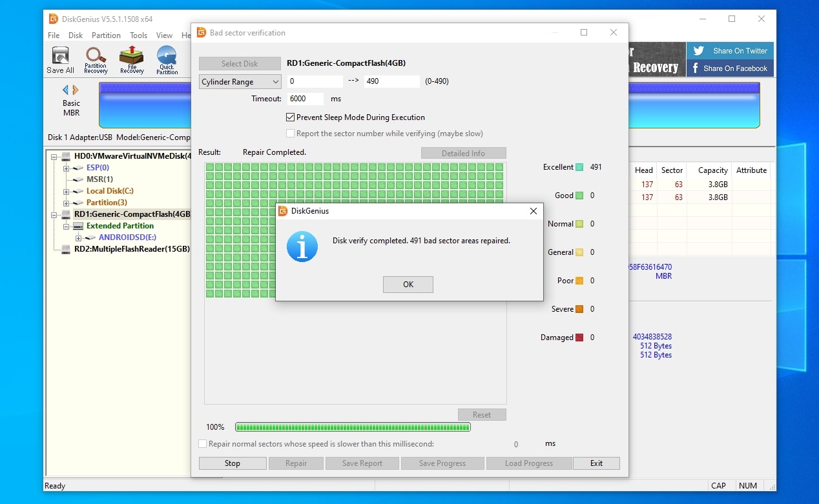Screen dimensions: 819x504
Task: Open the Tools menu
Action: (138, 35)
